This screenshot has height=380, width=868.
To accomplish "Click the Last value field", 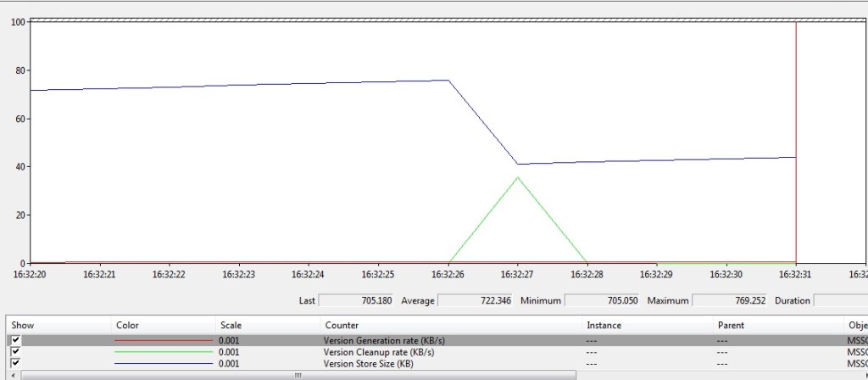I will [x=356, y=300].
